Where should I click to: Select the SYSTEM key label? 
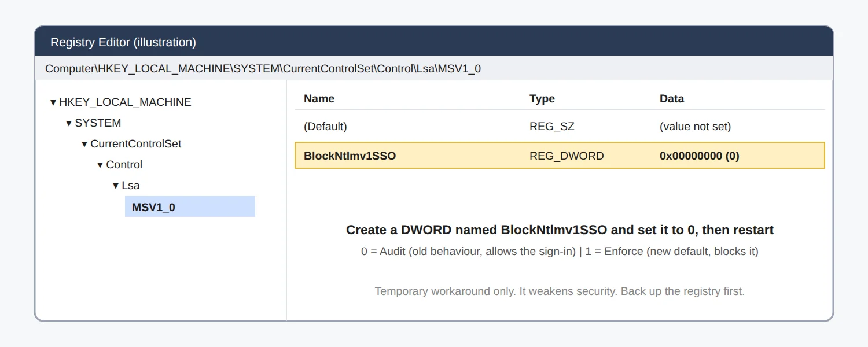(98, 123)
